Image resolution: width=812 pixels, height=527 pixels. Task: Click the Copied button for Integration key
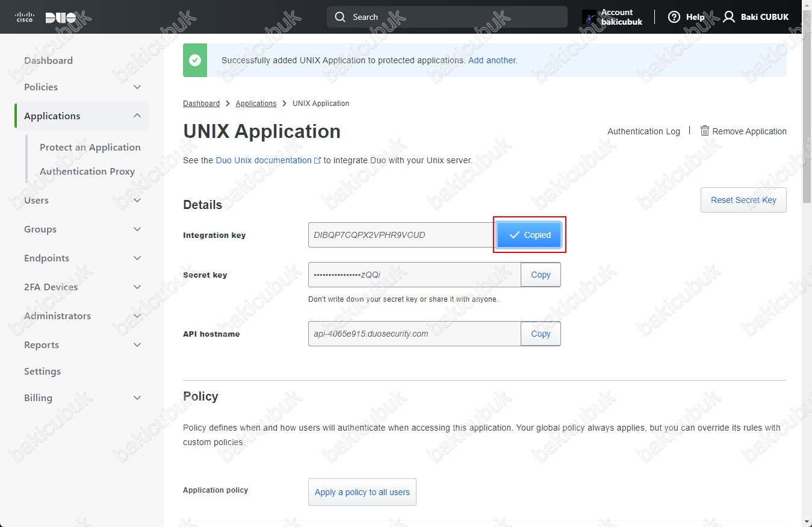coord(529,235)
